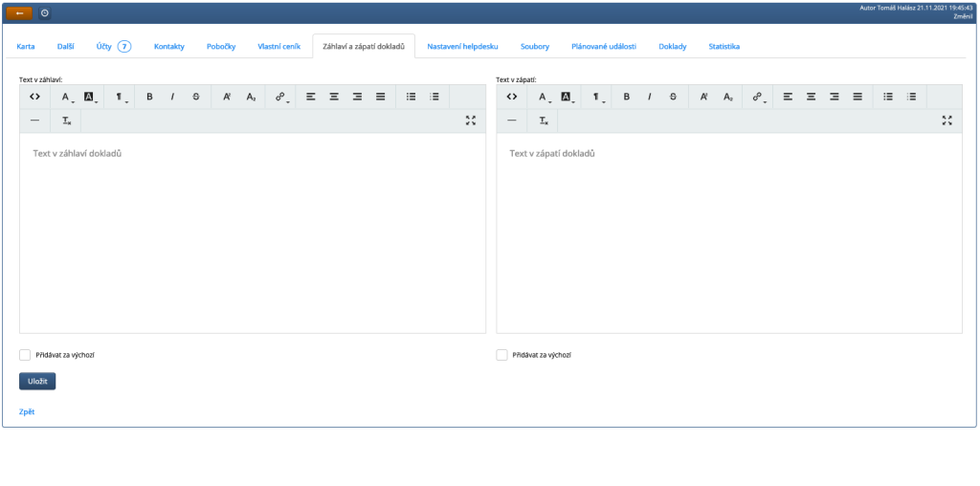Apply bold in the header text editor
980x486 pixels.
[x=149, y=97]
